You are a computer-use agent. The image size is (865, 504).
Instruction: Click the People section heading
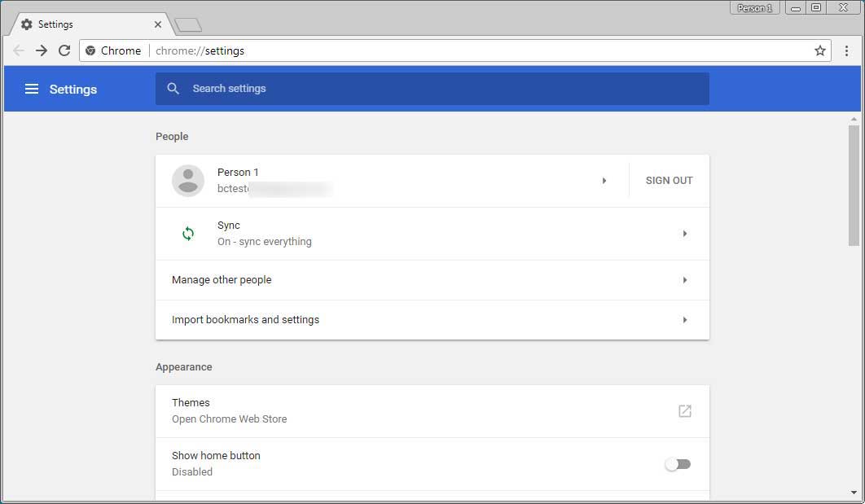pyautogui.click(x=172, y=136)
